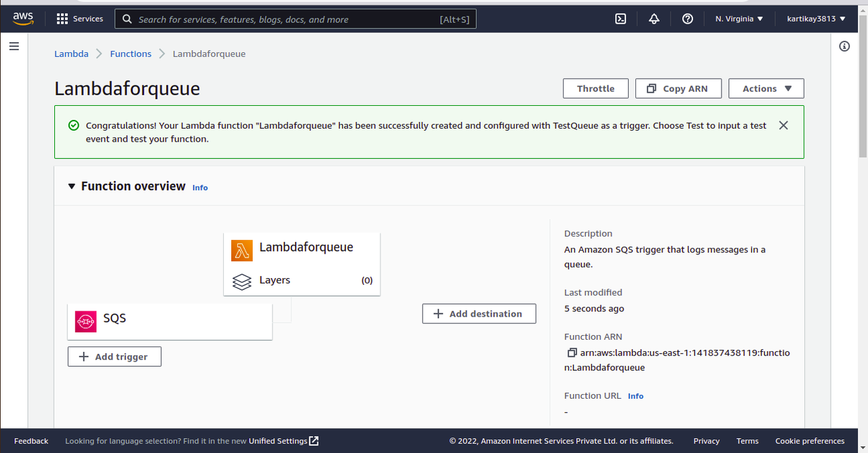This screenshot has height=453, width=868.
Task: Open the Terms footer link
Action: click(x=747, y=441)
